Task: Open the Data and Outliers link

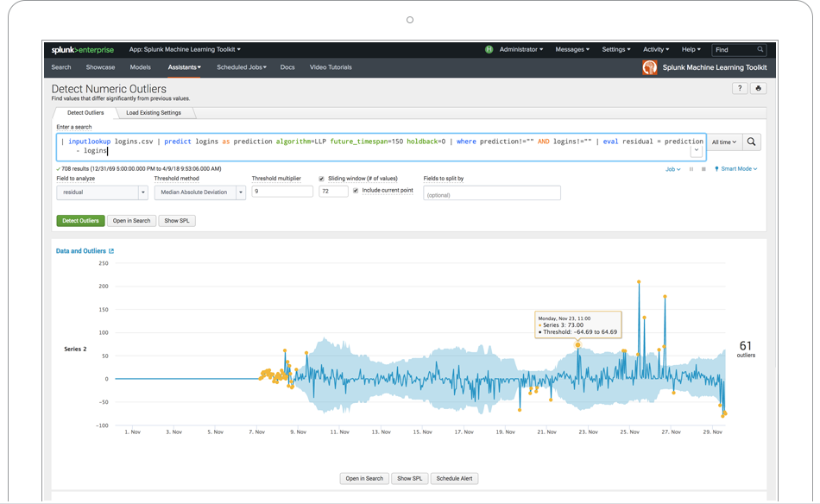Action: 80,250
